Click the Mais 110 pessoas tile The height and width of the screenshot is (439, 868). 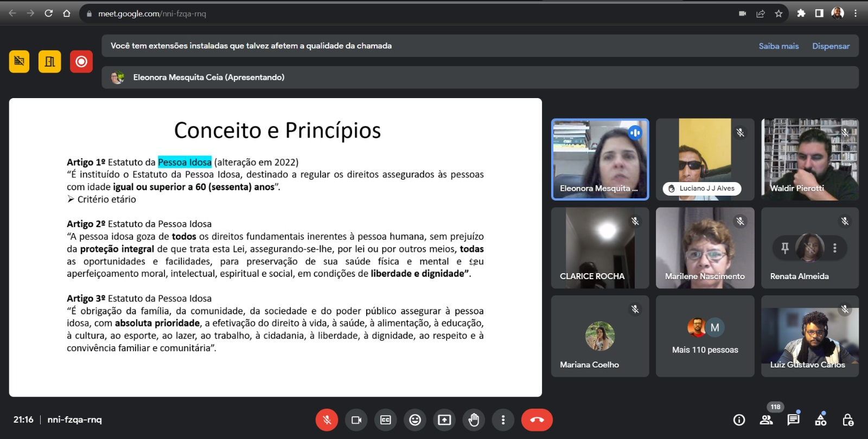click(x=705, y=336)
